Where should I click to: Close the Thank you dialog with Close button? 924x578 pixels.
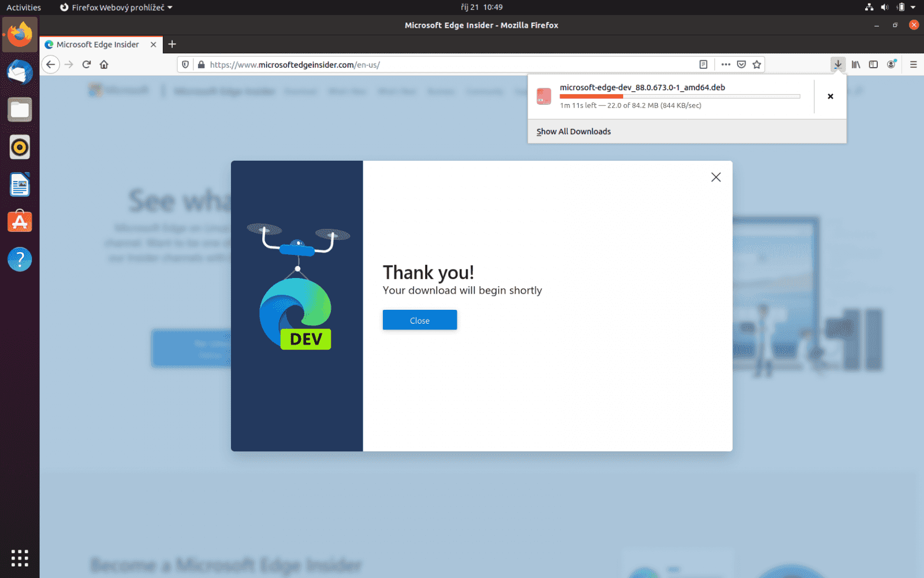click(419, 320)
